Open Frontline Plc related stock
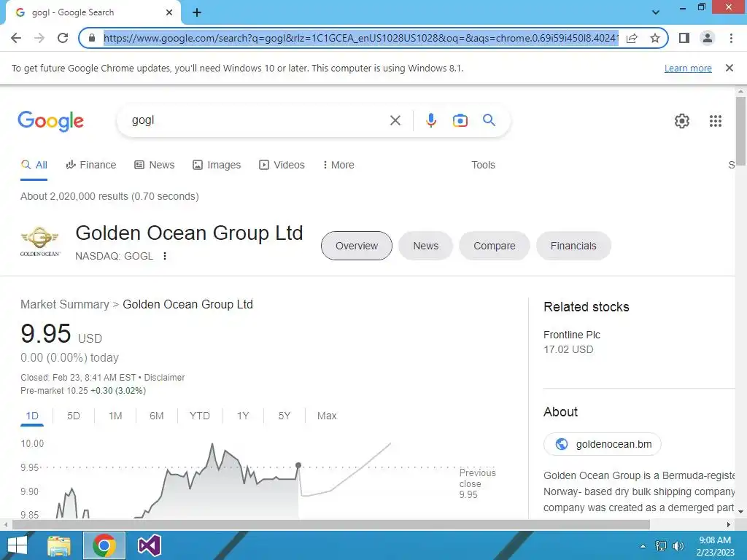The width and height of the screenshot is (747, 560). click(572, 342)
